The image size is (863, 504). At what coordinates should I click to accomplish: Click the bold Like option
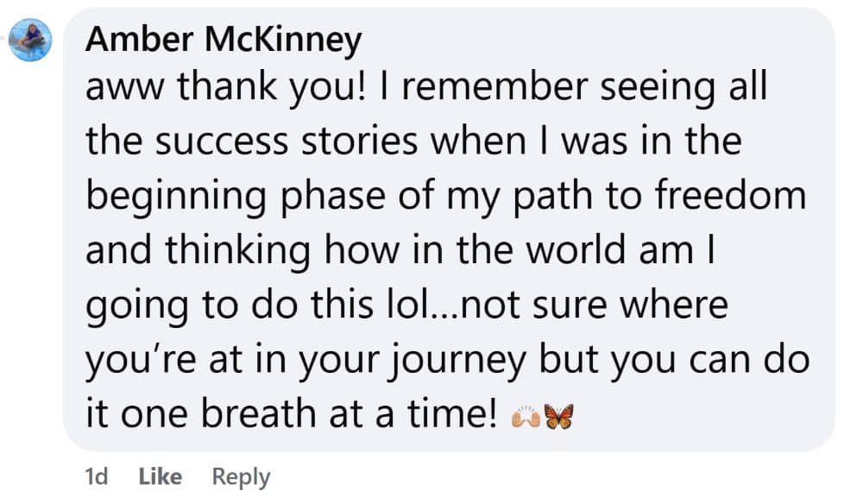159,476
